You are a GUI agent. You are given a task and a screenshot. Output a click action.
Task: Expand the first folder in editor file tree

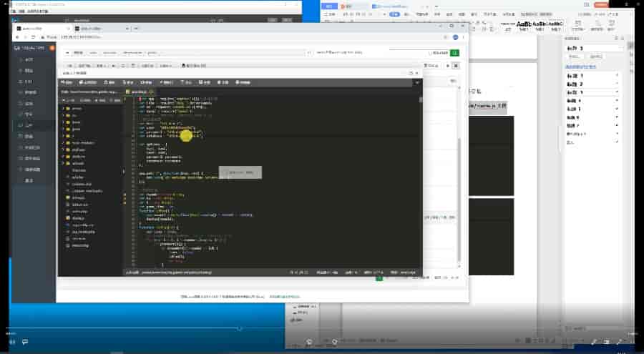click(64, 108)
